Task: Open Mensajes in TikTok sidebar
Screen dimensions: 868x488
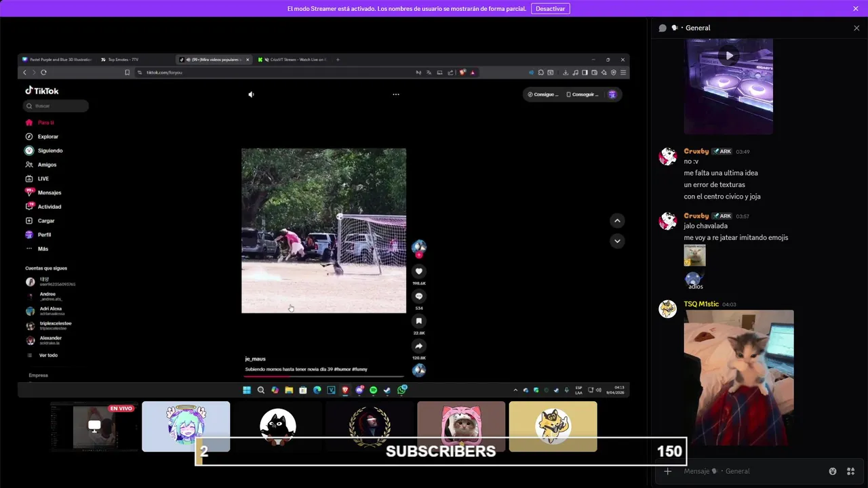Action: point(44,192)
